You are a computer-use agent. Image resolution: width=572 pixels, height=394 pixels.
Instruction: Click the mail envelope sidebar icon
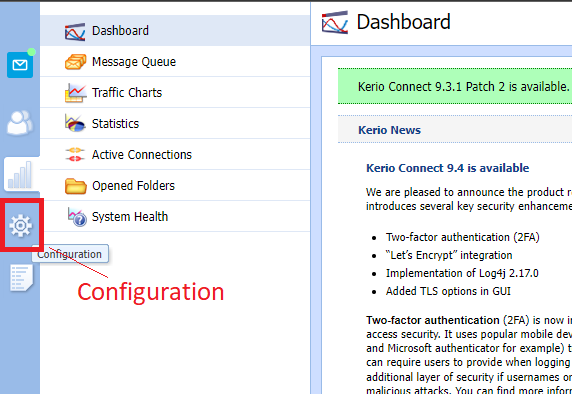(20, 65)
